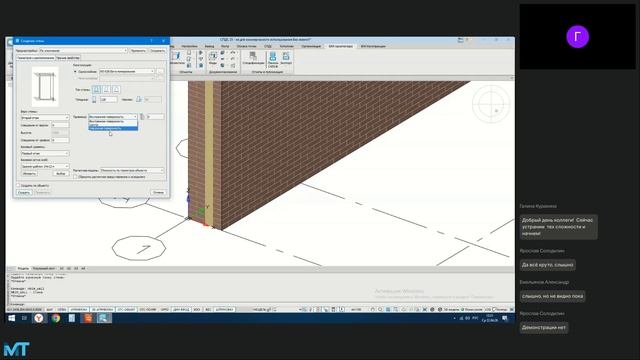Viewport: 640px width, 360px height.
Task: Open Yandex Browser from taskbar
Action: [39, 318]
